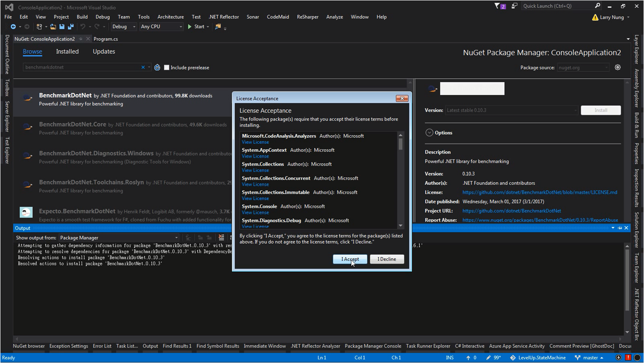Click the navigate backward arrow icon

tap(13, 27)
